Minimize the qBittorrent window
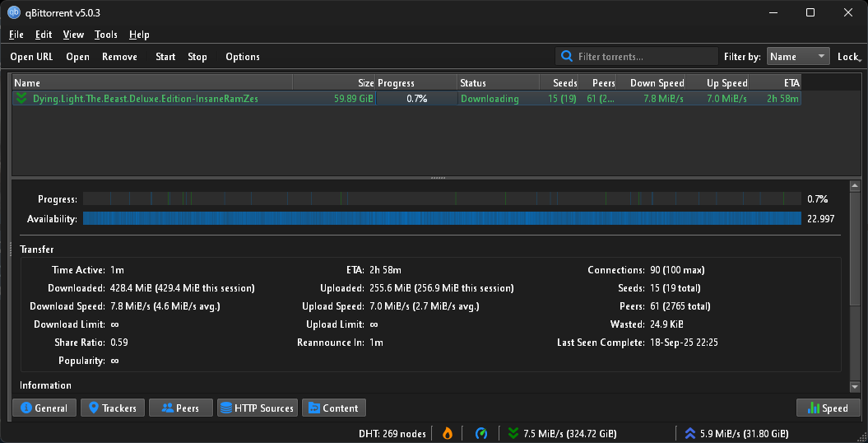Image resolution: width=868 pixels, height=443 pixels. coord(773,12)
